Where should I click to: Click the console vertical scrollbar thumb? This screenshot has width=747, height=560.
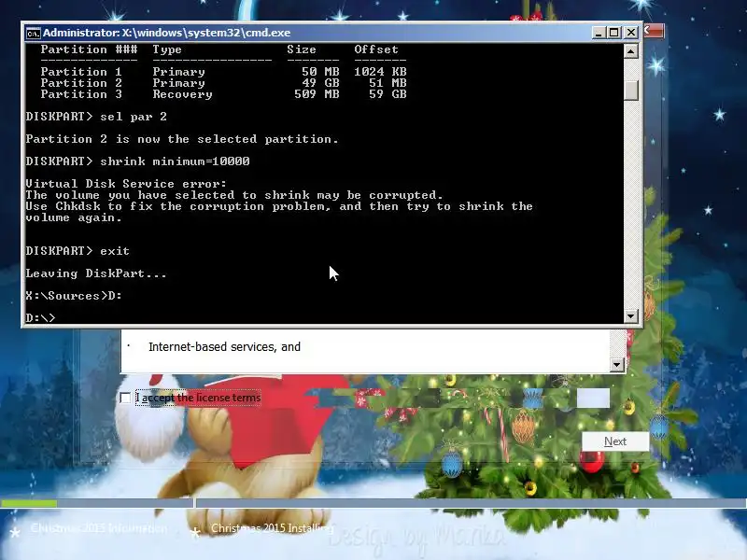tap(631, 90)
